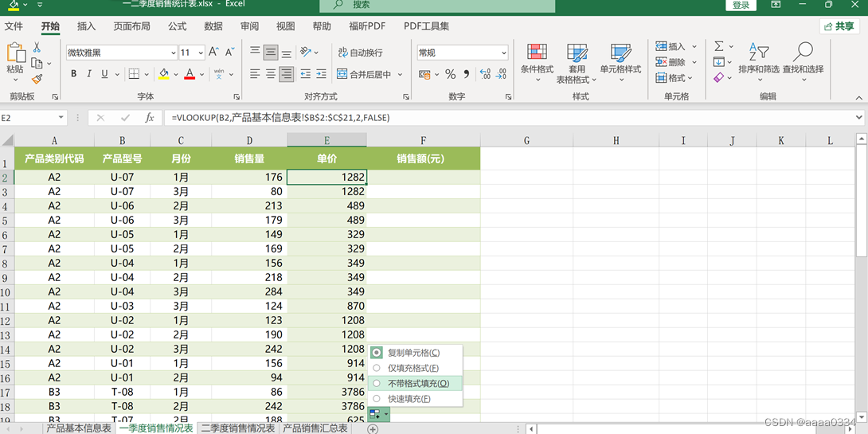
Task: Expand the 插入 cells dropdown
Action: 694,46
